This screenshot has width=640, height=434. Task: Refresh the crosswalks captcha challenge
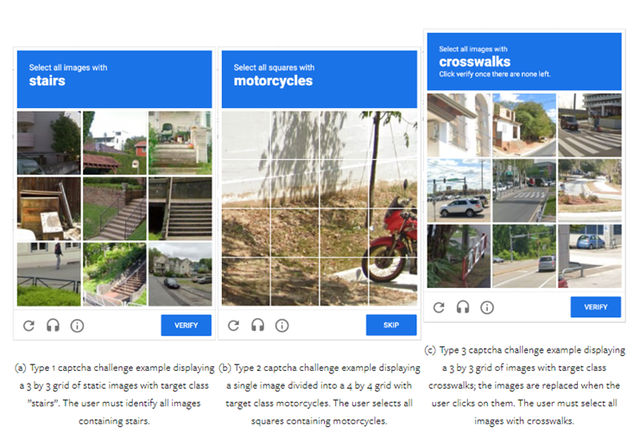click(x=438, y=307)
